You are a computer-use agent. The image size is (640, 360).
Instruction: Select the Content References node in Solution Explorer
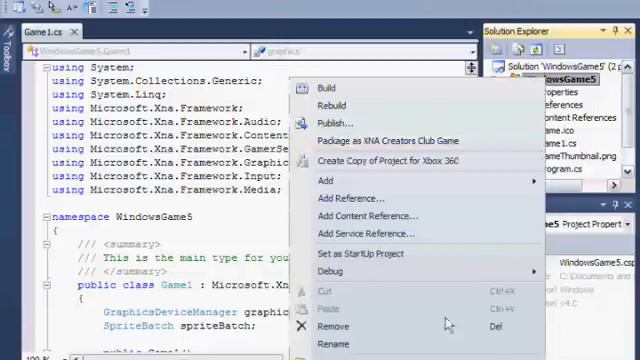581,118
